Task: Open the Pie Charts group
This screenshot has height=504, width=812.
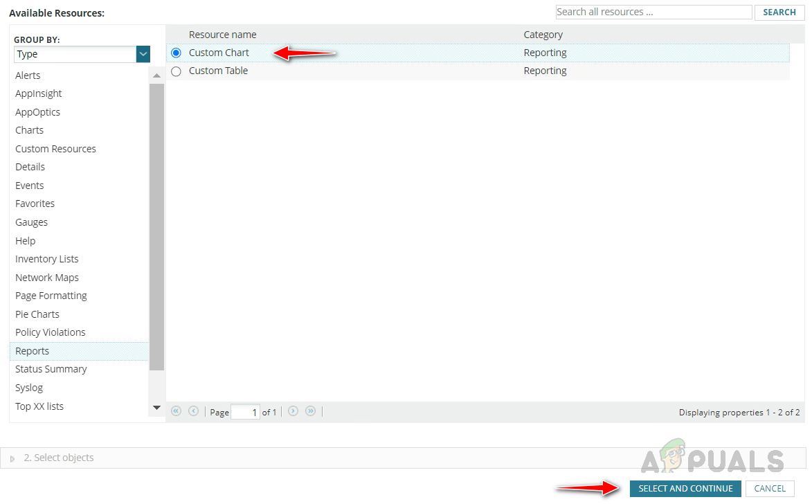Action: [x=37, y=314]
